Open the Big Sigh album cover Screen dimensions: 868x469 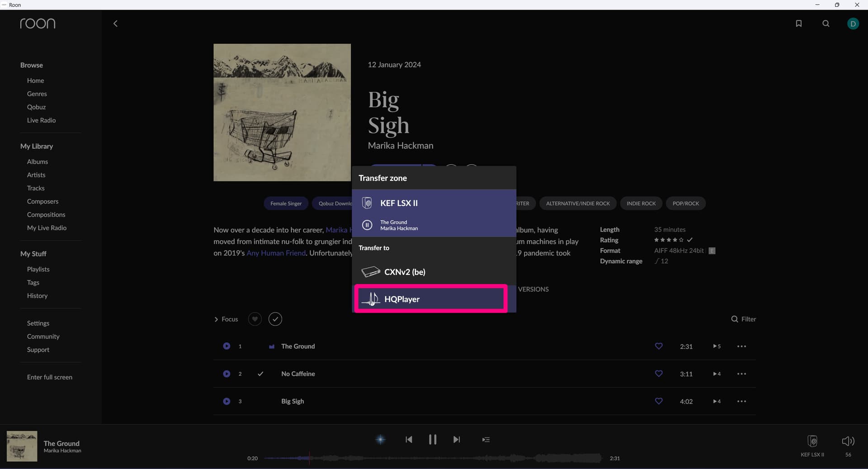click(x=282, y=113)
